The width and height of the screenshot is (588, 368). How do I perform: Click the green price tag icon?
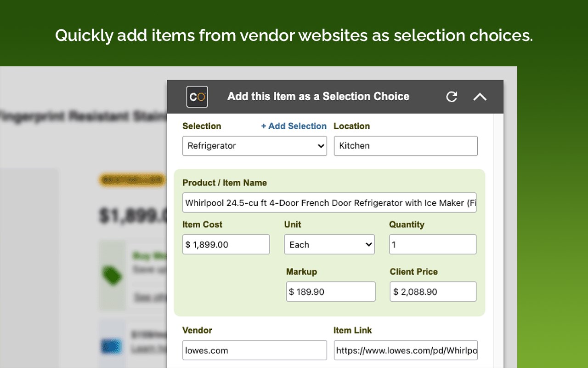(112, 276)
